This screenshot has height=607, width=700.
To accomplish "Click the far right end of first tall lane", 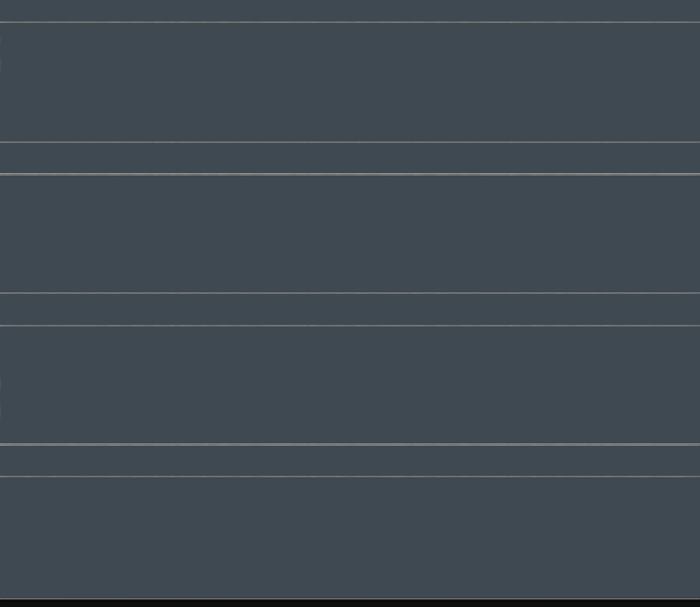I will tap(696, 82).
